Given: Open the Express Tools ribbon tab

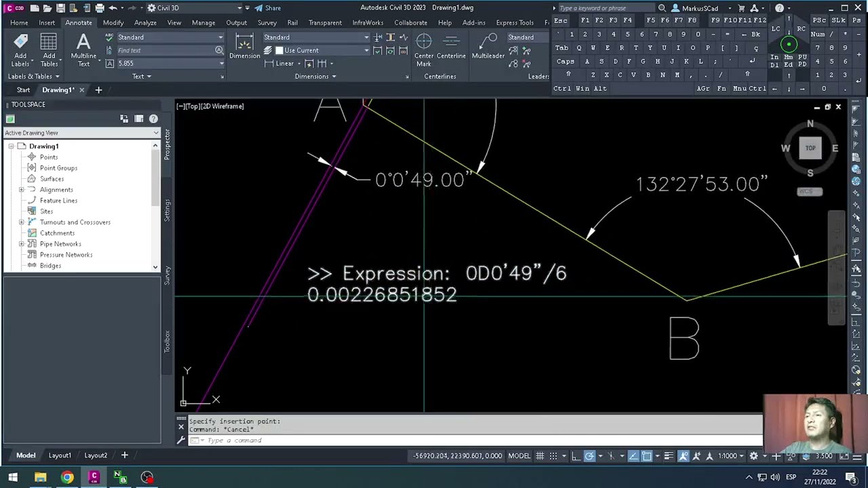Looking at the screenshot, I should (515, 22).
